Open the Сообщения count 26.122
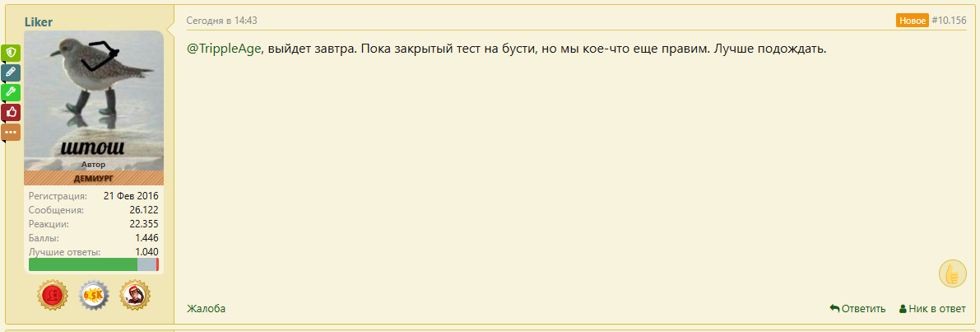 click(144, 210)
